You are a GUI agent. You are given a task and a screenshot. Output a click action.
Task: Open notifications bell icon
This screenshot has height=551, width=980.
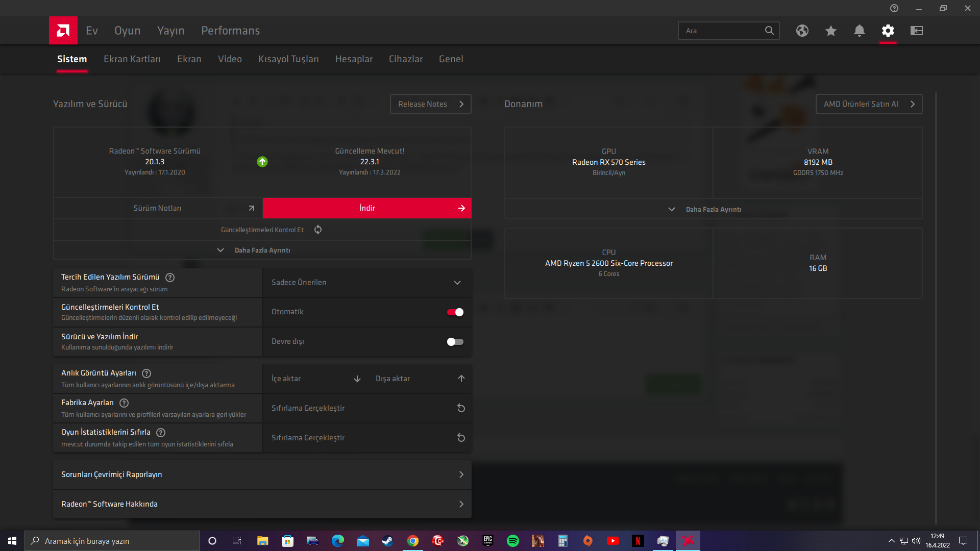(860, 31)
